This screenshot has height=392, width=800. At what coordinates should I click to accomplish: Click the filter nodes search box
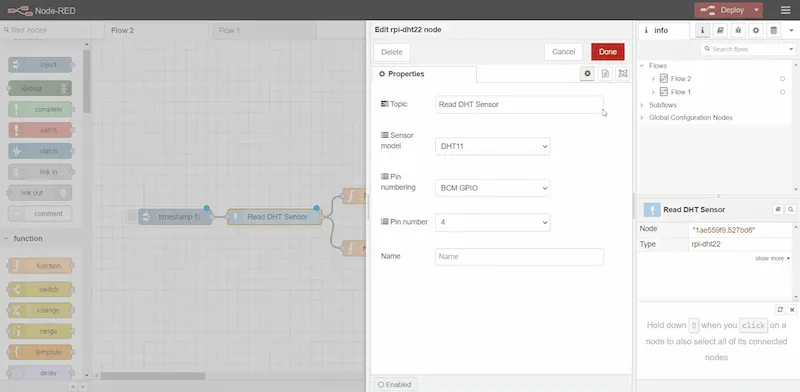pos(46,30)
